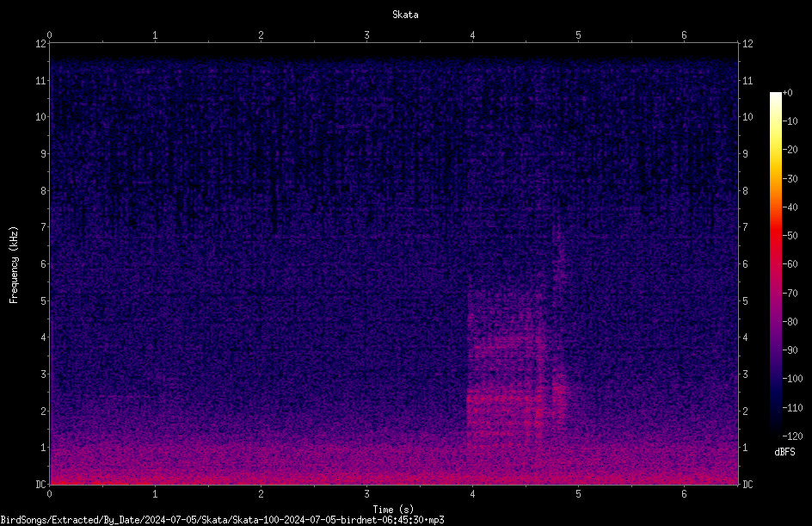
Task: Click the '-100' value on the color scale
Action: pyautogui.click(x=792, y=379)
